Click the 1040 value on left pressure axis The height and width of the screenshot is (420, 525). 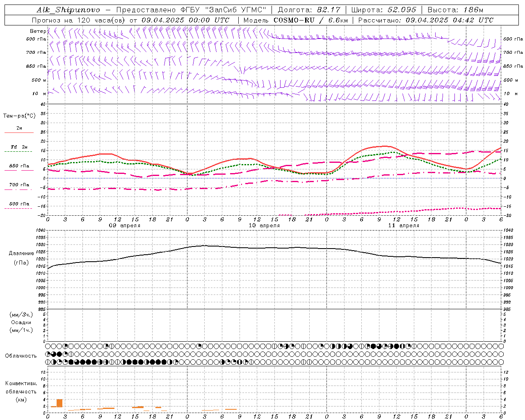[x=41, y=230]
